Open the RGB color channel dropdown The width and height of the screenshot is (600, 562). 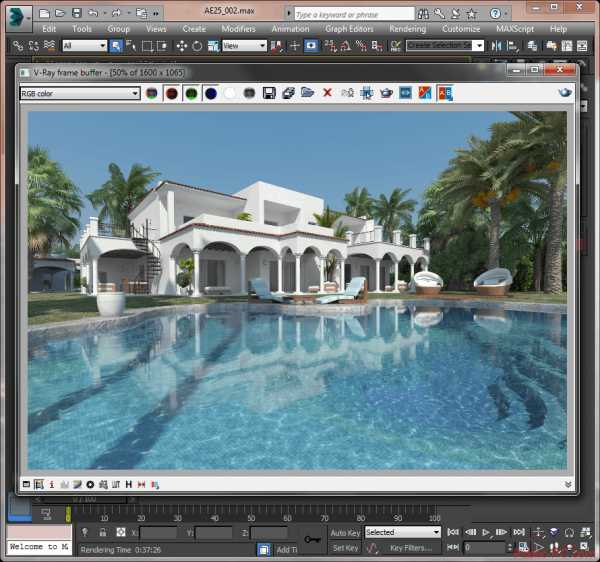(x=80, y=93)
